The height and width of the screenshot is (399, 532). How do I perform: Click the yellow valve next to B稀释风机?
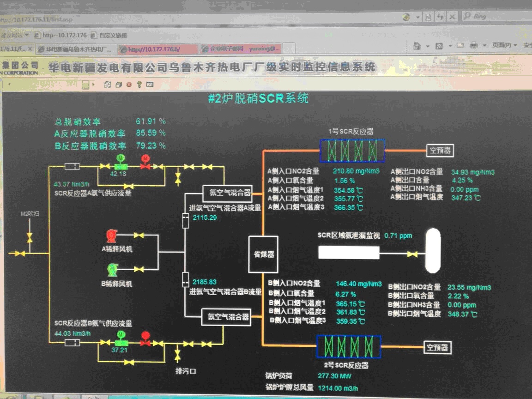coord(139,269)
